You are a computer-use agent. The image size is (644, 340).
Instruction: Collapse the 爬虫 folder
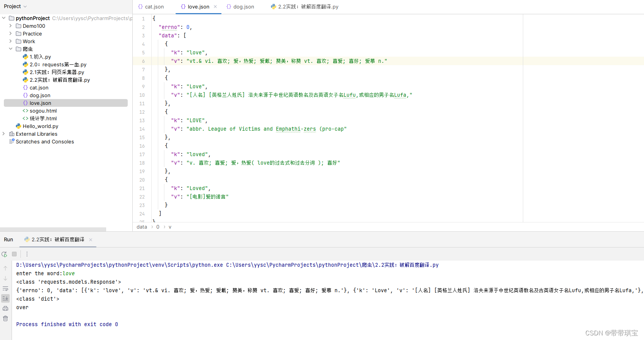pyautogui.click(x=11, y=49)
